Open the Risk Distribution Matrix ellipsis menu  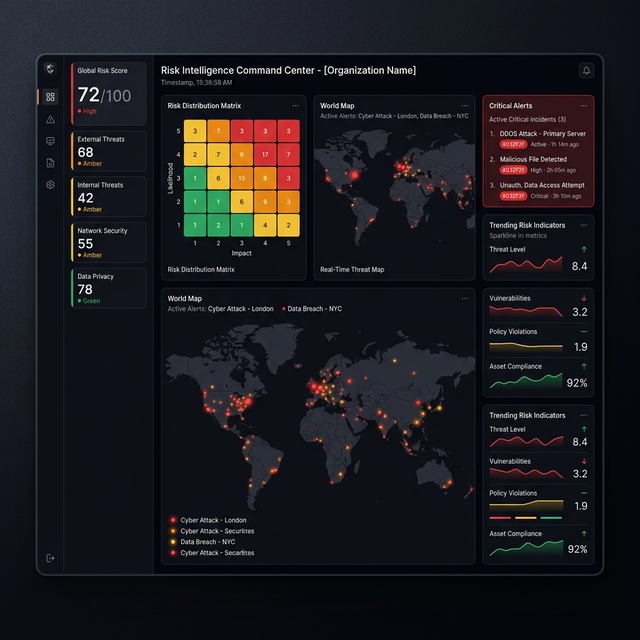click(296, 106)
